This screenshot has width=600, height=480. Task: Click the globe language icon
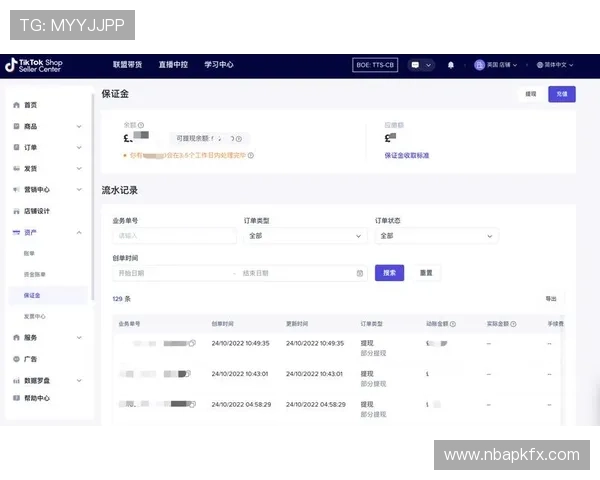click(540, 65)
